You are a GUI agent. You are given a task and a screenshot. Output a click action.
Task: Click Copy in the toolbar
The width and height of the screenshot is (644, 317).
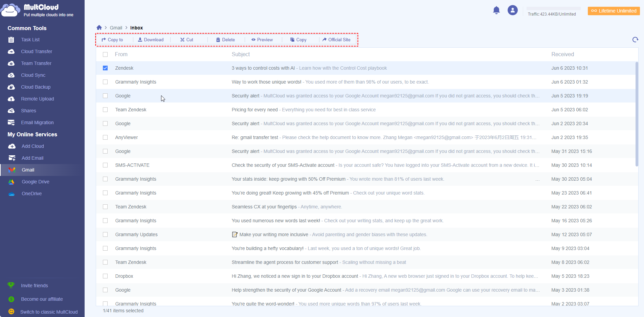point(298,40)
